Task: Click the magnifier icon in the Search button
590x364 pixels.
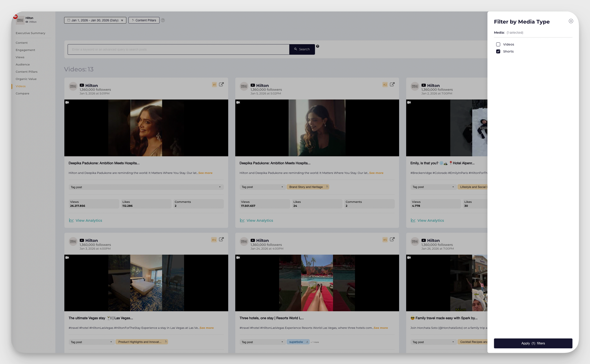Action: tap(295, 49)
